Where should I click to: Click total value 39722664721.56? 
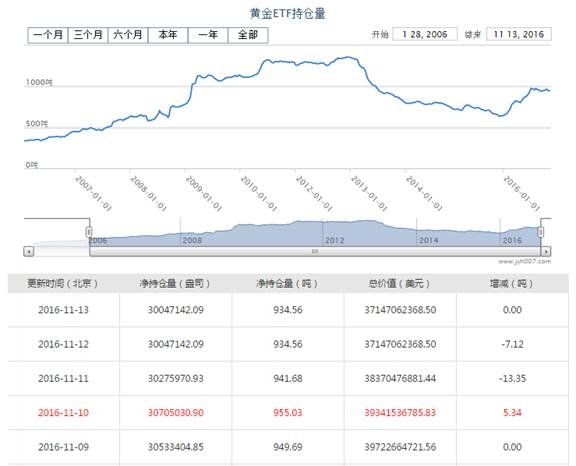pyautogui.click(x=400, y=447)
